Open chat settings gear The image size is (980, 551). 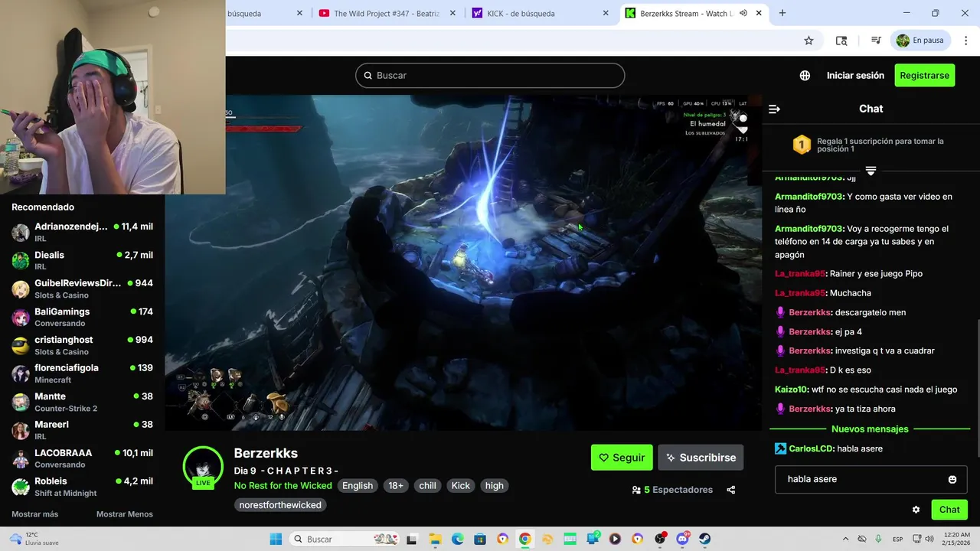[916, 510]
